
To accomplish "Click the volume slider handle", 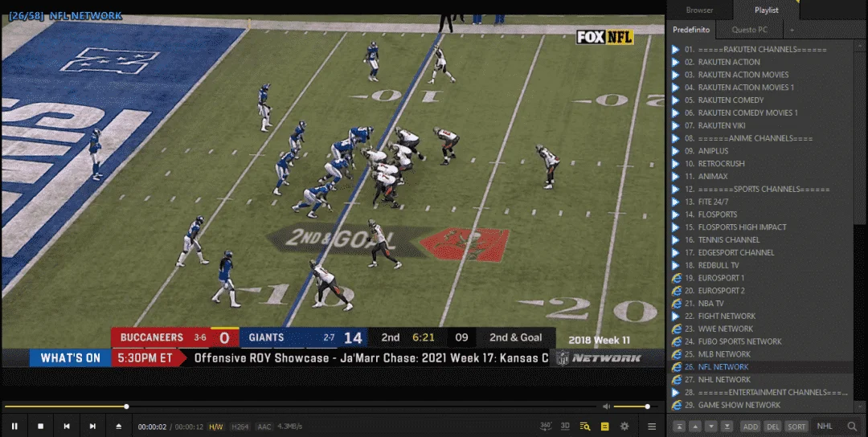I will click(x=647, y=406).
